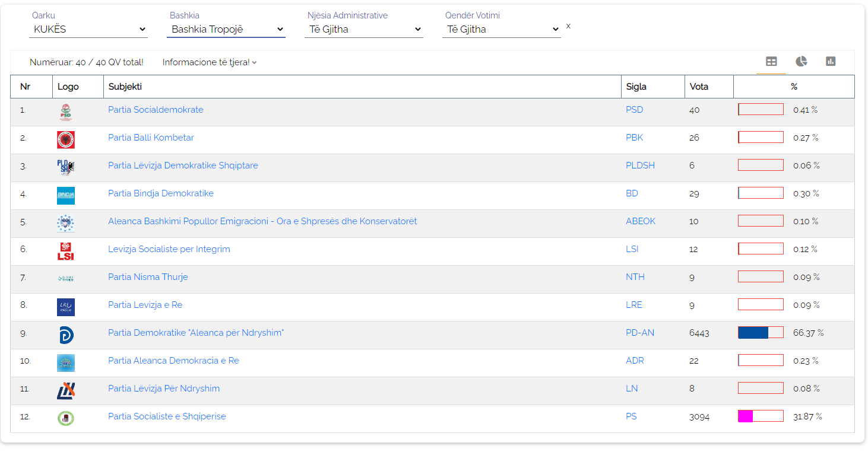Expand Informacione të tjera section
This screenshot has width=868, height=452.
tap(209, 62)
